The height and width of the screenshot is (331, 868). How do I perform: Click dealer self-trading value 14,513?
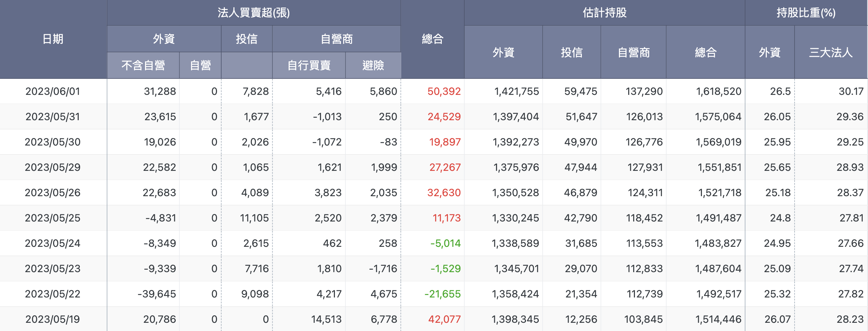pos(326,319)
